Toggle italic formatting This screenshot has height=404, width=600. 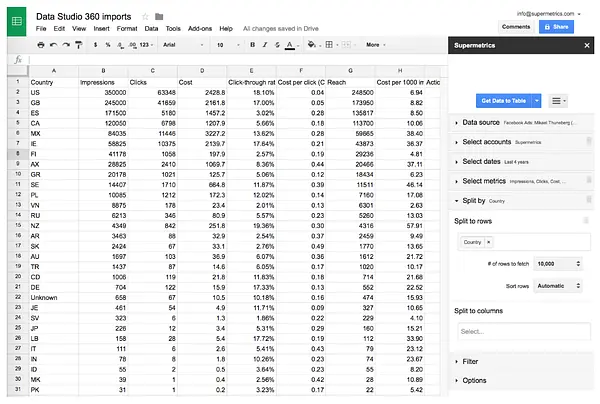(265, 45)
